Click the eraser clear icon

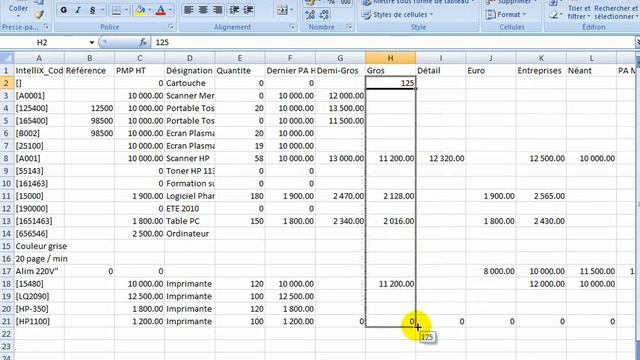[554, 15]
